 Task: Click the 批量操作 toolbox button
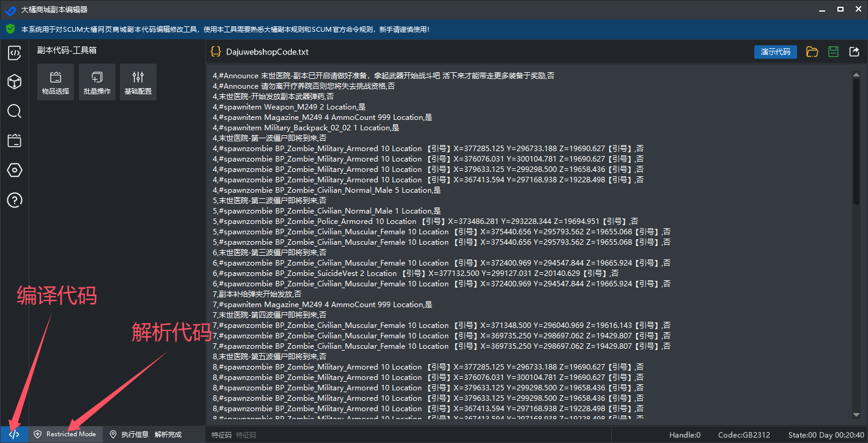pyautogui.click(x=97, y=83)
